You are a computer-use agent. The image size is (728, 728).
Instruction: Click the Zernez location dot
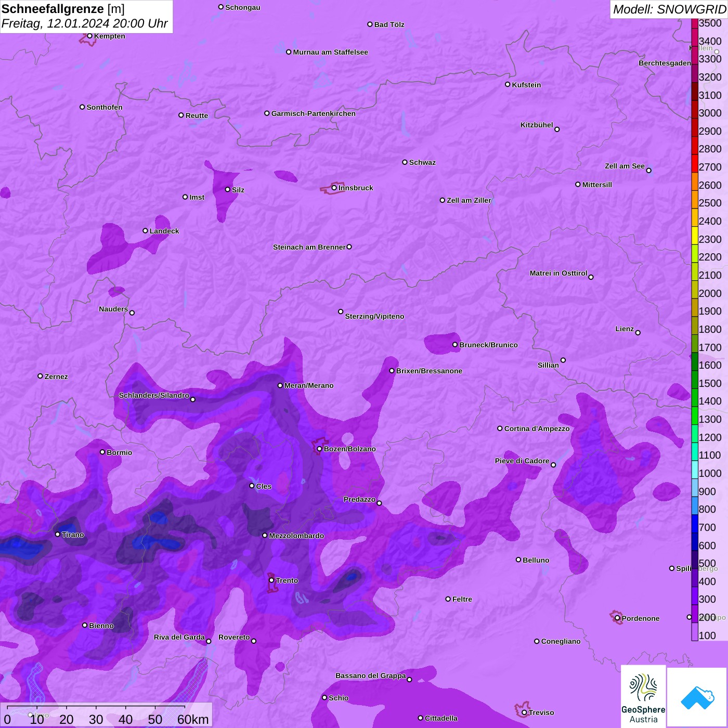40,376
